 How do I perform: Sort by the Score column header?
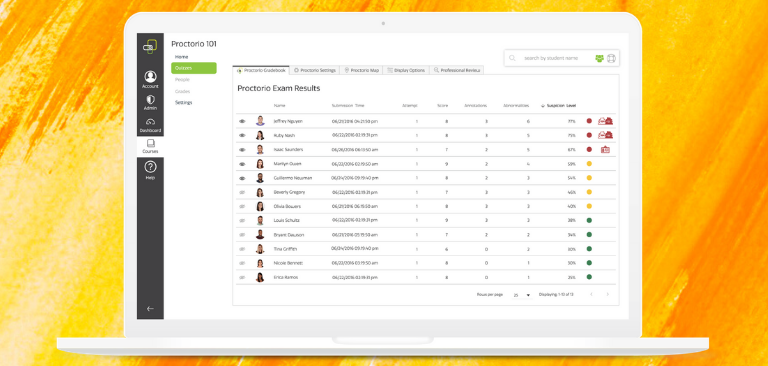(x=443, y=105)
